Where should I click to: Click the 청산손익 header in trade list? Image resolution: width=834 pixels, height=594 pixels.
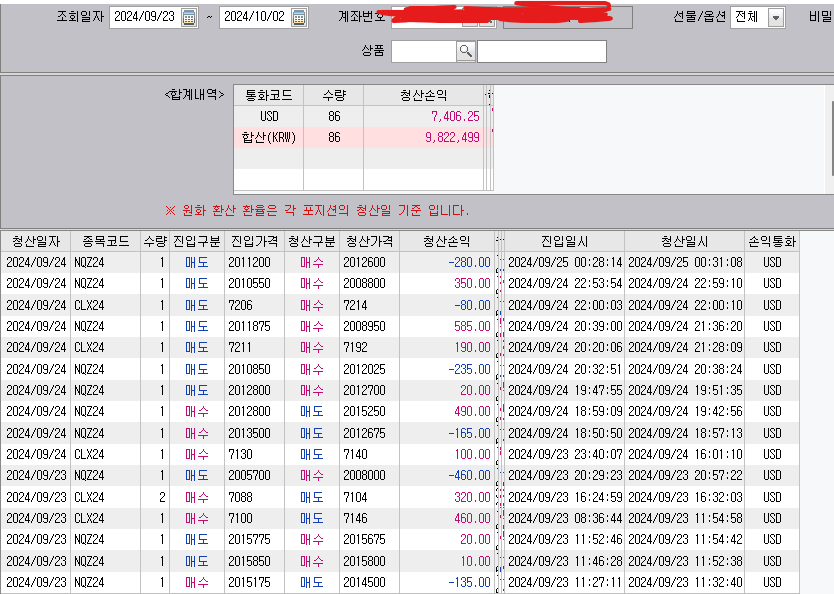tap(447, 241)
